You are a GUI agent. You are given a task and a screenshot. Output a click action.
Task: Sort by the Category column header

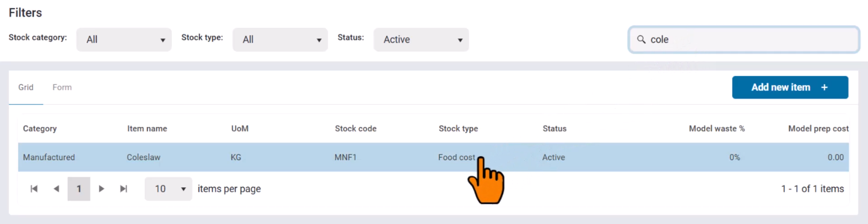coord(40,129)
